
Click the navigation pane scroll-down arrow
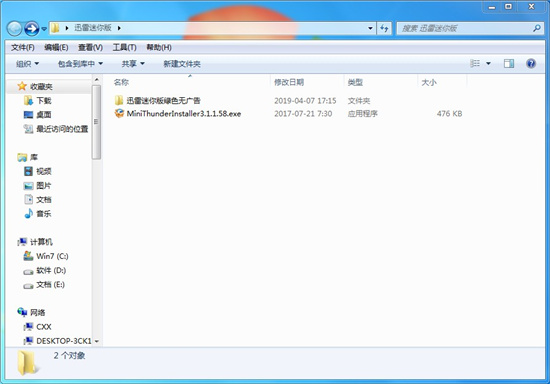[96, 341]
